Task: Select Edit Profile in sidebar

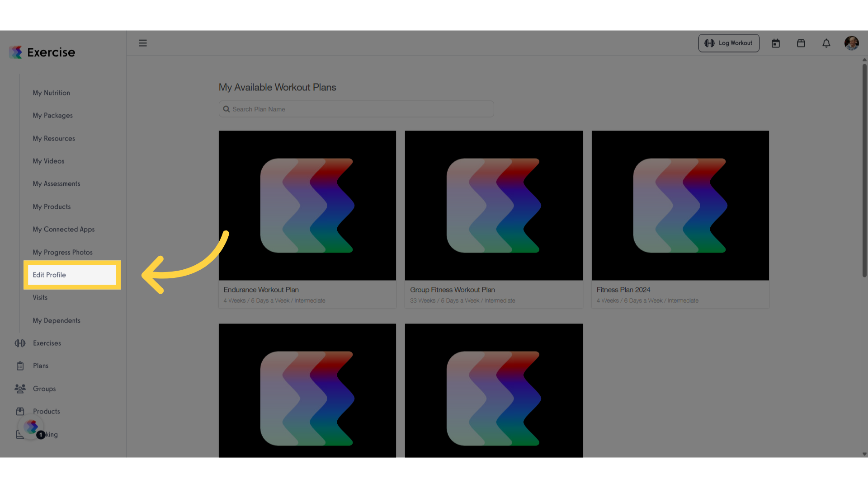Action: [x=72, y=275]
